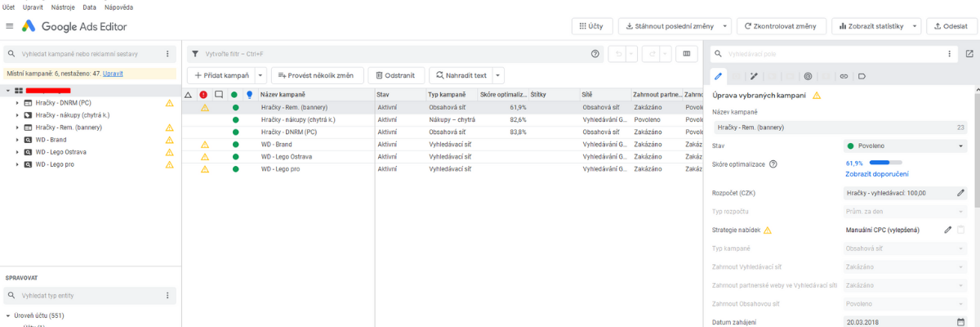The height and width of the screenshot is (327, 980).
Task: Collapse Úroveň účtu (551) section
Action: (x=7, y=315)
